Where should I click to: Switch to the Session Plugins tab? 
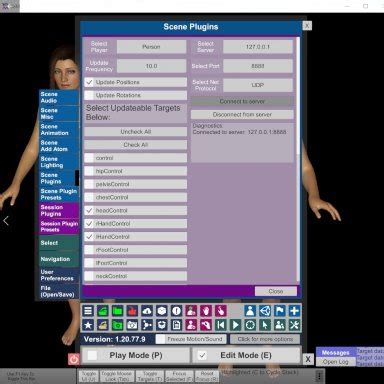click(59, 210)
